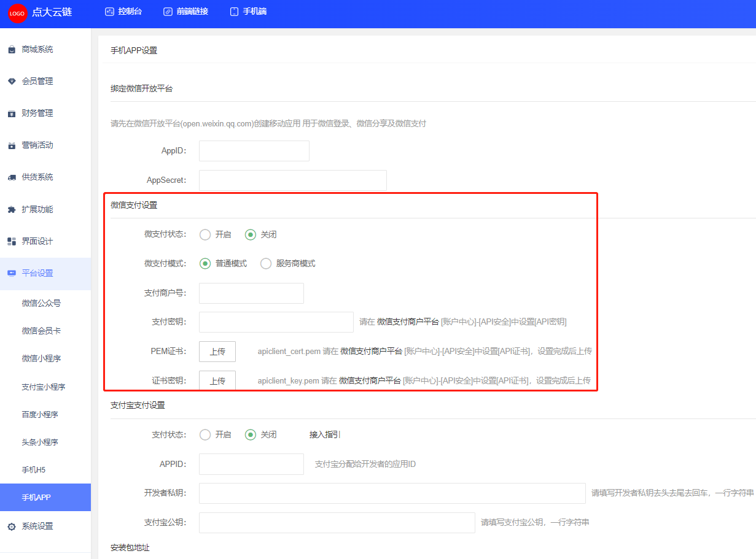
Task: Focus the AppID input field
Action: click(x=254, y=151)
